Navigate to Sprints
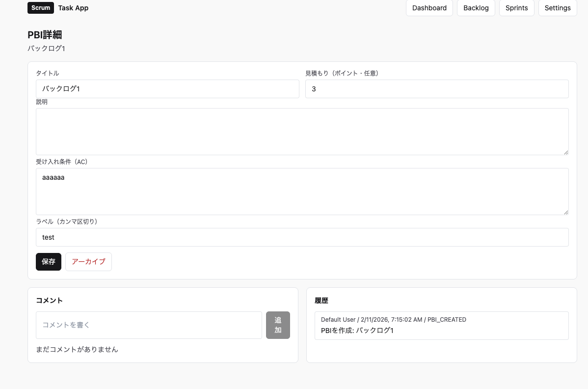The height and width of the screenshot is (389, 588). [x=516, y=8]
